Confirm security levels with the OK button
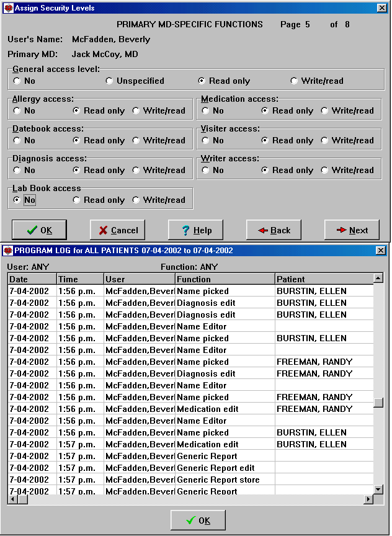 (x=39, y=230)
